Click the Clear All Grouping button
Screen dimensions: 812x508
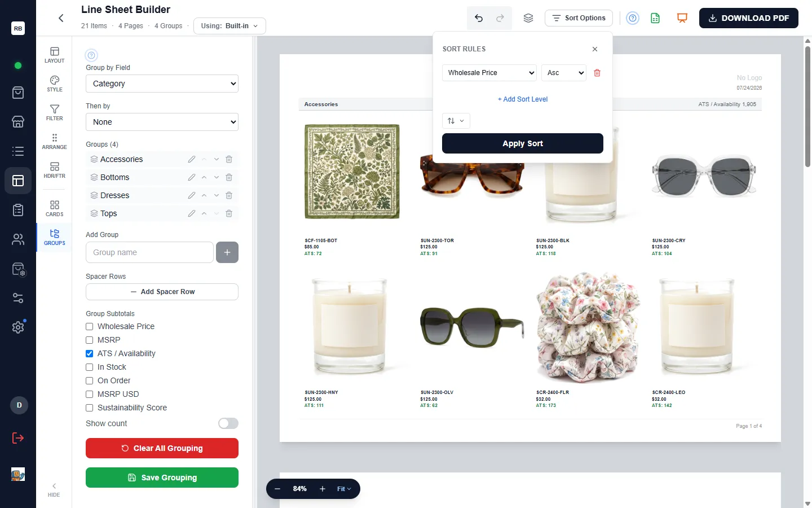point(162,448)
